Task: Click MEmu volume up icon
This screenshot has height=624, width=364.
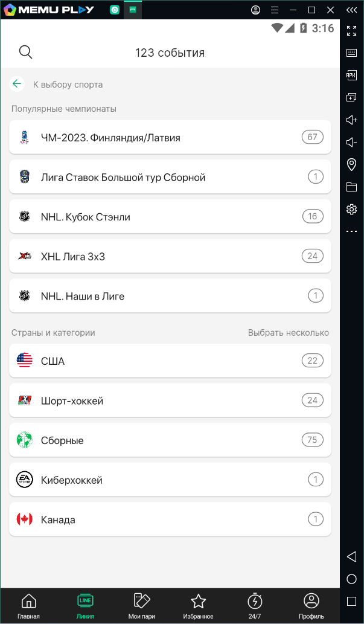Action: (351, 120)
